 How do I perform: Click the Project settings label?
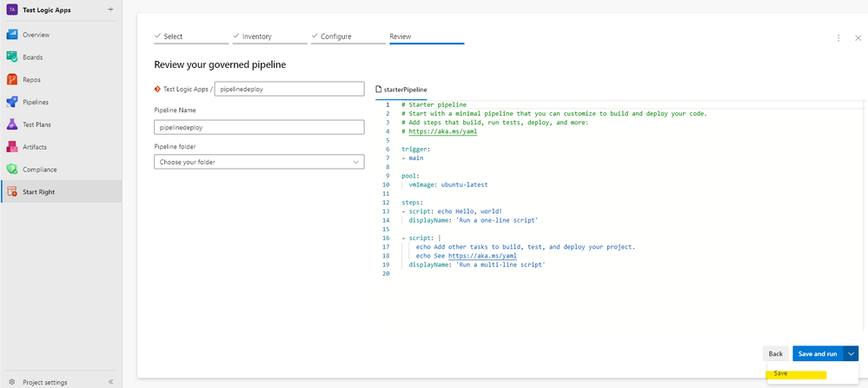[x=45, y=383]
